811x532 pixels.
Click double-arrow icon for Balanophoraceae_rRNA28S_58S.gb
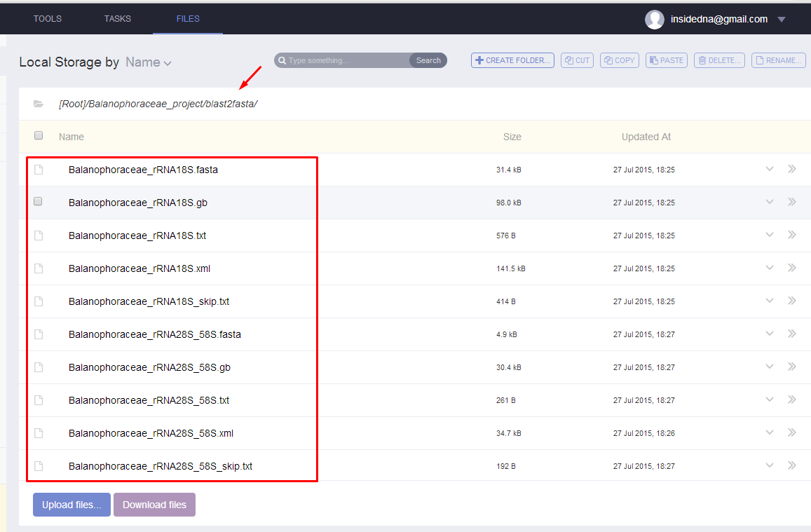(x=792, y=367)
